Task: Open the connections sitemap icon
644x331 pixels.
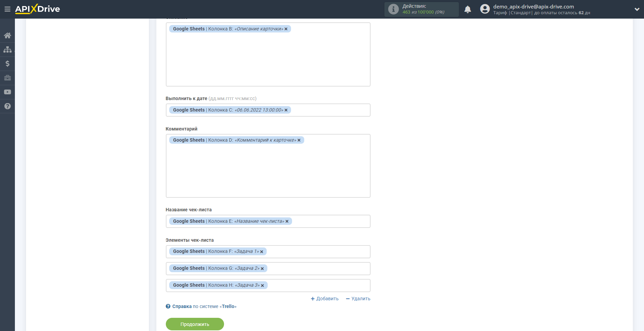Action: 7,50
